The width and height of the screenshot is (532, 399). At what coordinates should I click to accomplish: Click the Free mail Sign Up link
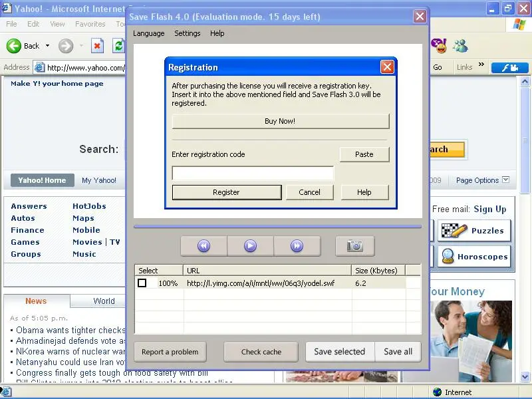(x=490, y=209)
